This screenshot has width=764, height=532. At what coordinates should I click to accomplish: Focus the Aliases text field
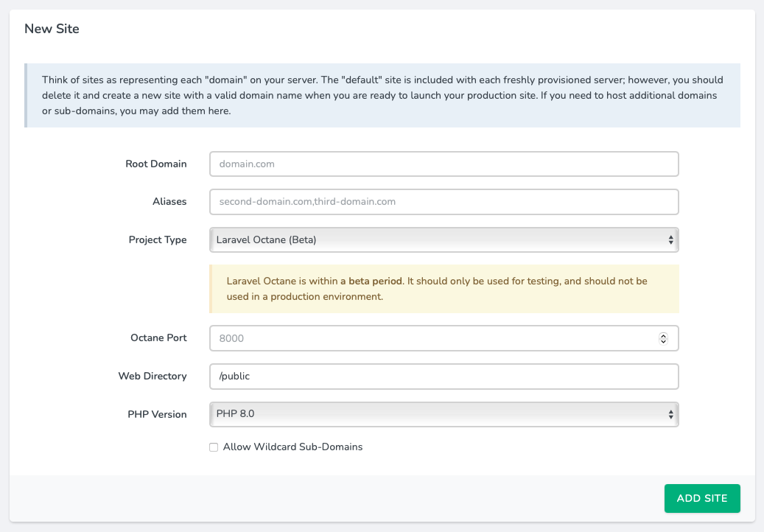click(x=444, y=202)
